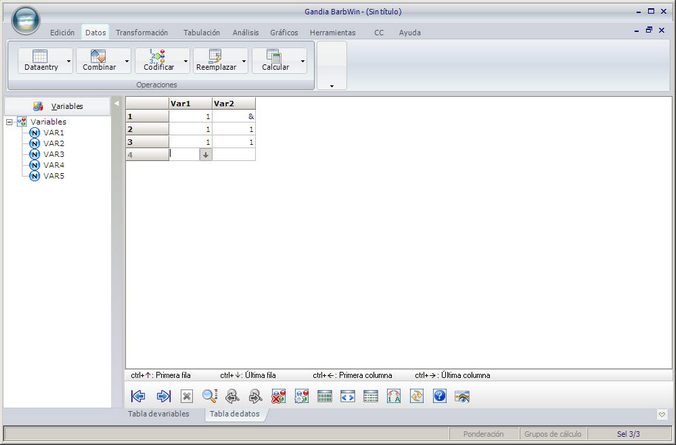Open the Herramientas tab
The width and height of the screenshot is (676, 445).
pos(332,33)
